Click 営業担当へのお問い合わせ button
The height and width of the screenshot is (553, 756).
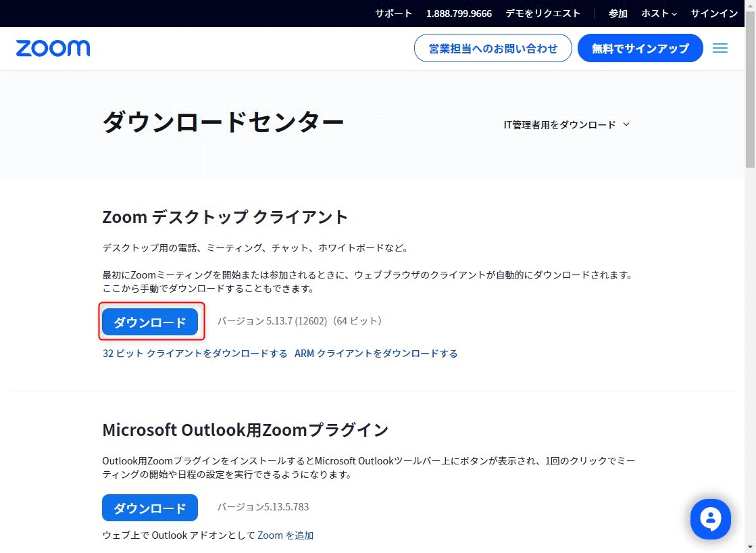(493, 48)
